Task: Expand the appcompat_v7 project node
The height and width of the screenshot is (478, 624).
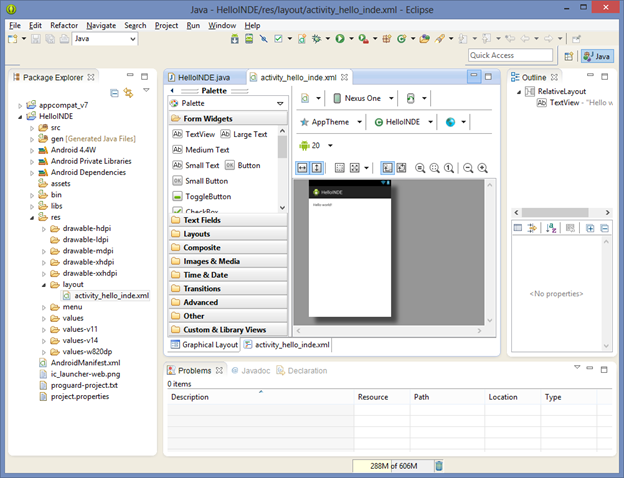Action: pyautogui.click(x=21, y=104)
